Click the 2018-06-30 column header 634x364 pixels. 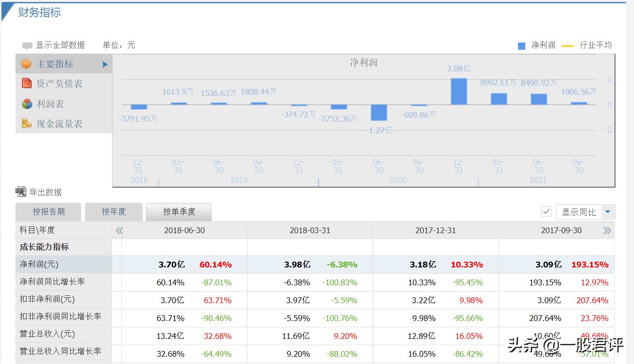(184, 230)
